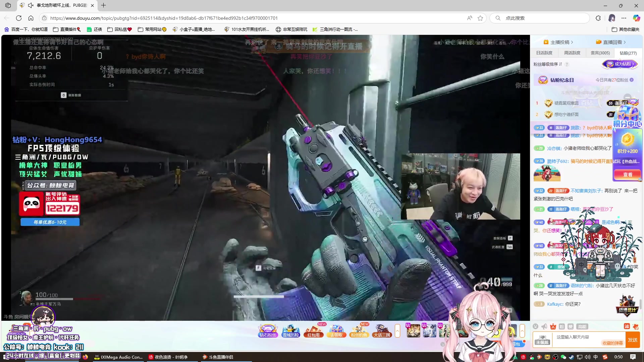Expand the activity icons list arrow
The image size is (644, 362).
[397, 331]
